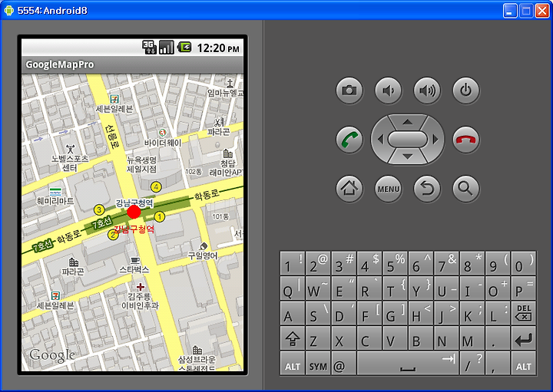Click the G key
This screenshot has height=392, width=553.
pyautogui.click(x=396, y=313)
